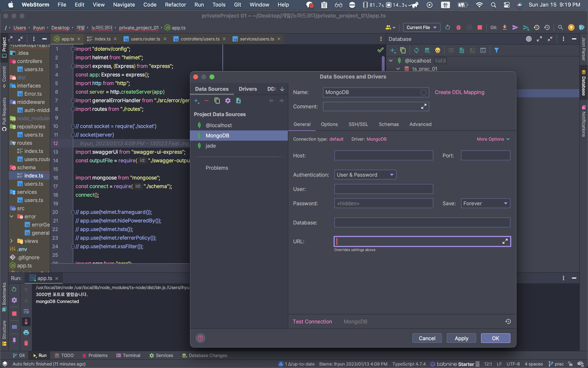This screenshot has width=588, height=368.
Task: Open the users.router.ts editor tab
Action: coord(145,39)
